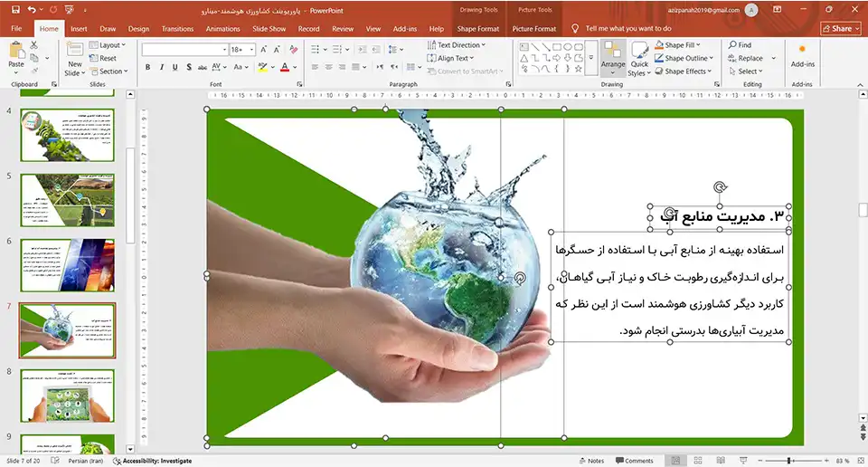Toggle bold formatting
868x467 pixels.
click(x=147, y=67)
